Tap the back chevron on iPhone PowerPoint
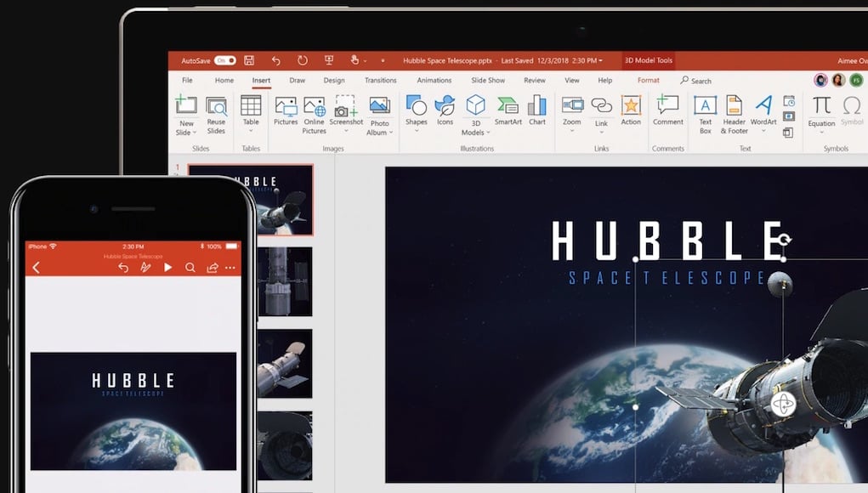 point(36,268)
